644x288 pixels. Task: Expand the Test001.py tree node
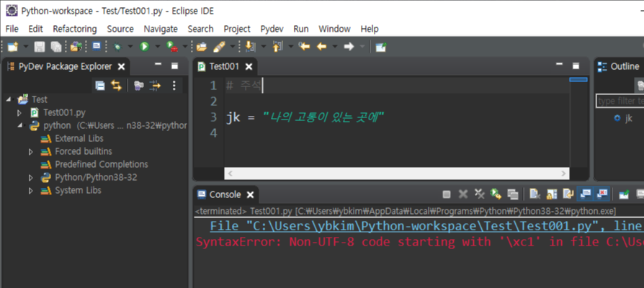(x=19, y=112)
